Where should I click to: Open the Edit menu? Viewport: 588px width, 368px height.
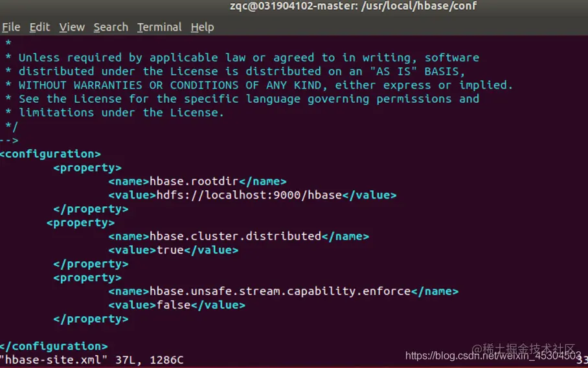point(40,27)
